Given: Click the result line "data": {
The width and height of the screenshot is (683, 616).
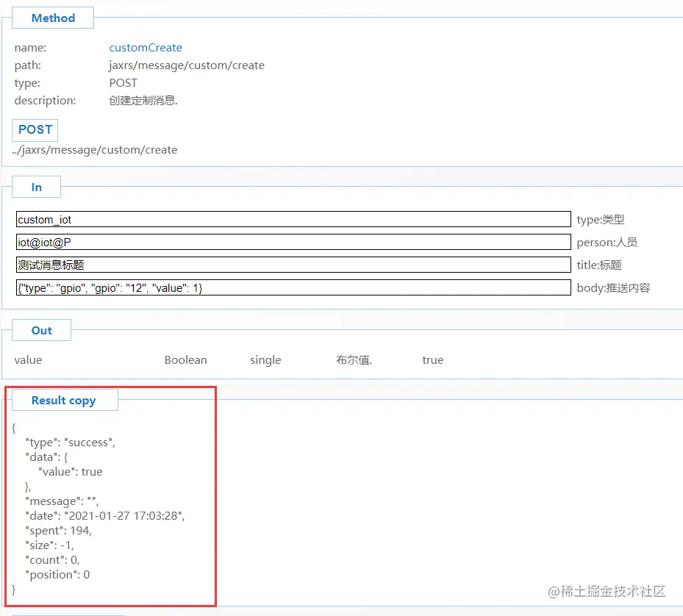Looking at the screenshot, I should coord(46,457).
